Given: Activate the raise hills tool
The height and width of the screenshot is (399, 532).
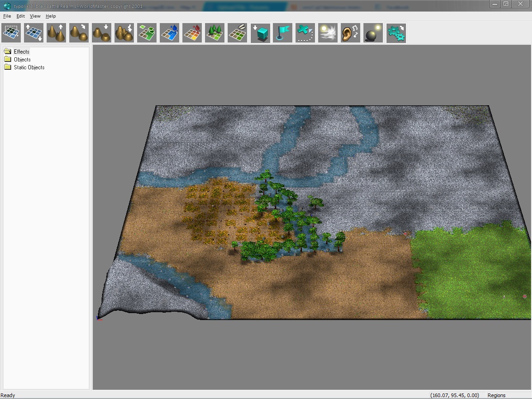Looking at the screenshot, I should (56, 33).
